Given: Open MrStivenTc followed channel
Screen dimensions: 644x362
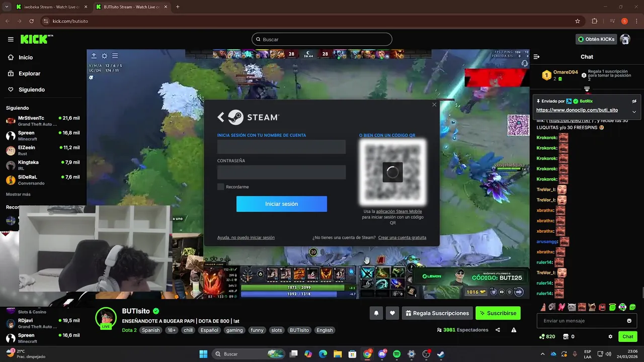Looking at the screenshot, I should click(x=43, y=121).
